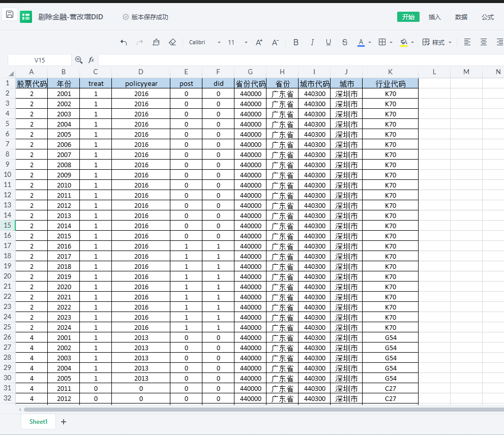Increase font size with A+ icon
This screenshot has height=435, width=504.
[x=259, y=43]
